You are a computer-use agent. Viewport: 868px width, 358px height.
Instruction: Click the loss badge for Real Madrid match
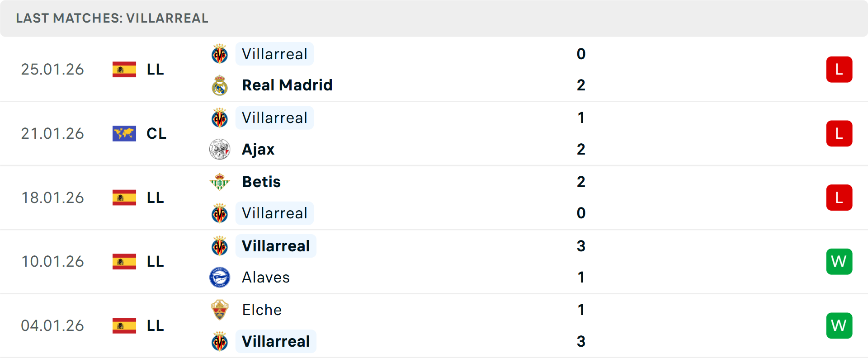[x=839, y=70]
